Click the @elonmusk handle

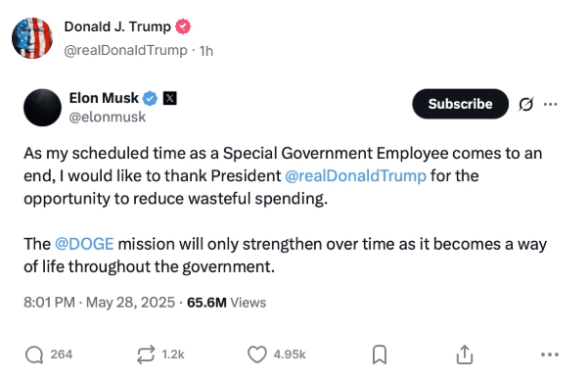tap(108, 118)
